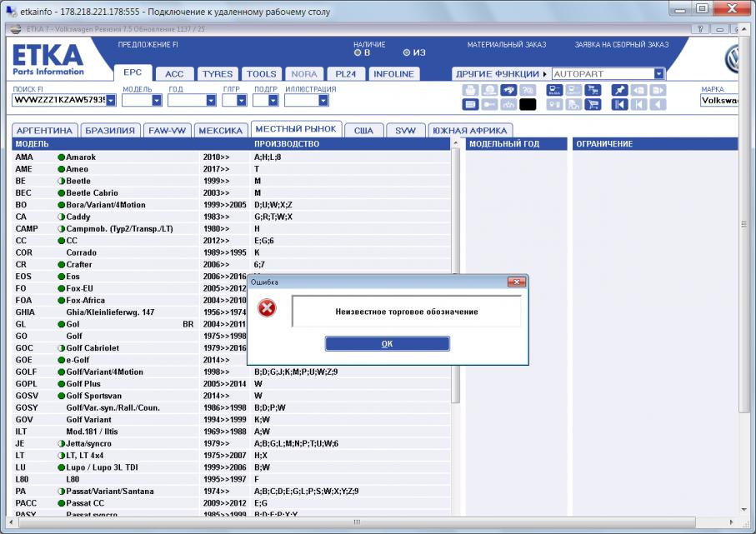
Task: Click the red error icon in the dialog
Action: pos(267,308)
